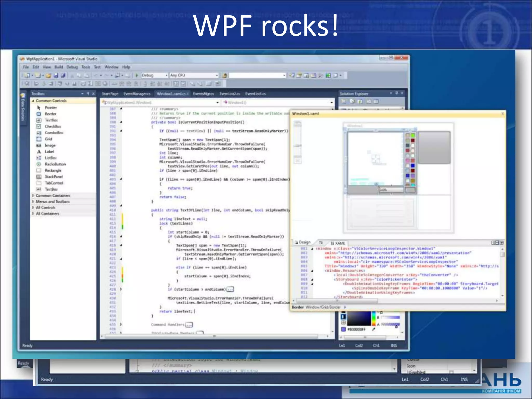
Task: Open the Tools menu
Action: (x=86, y=67)
